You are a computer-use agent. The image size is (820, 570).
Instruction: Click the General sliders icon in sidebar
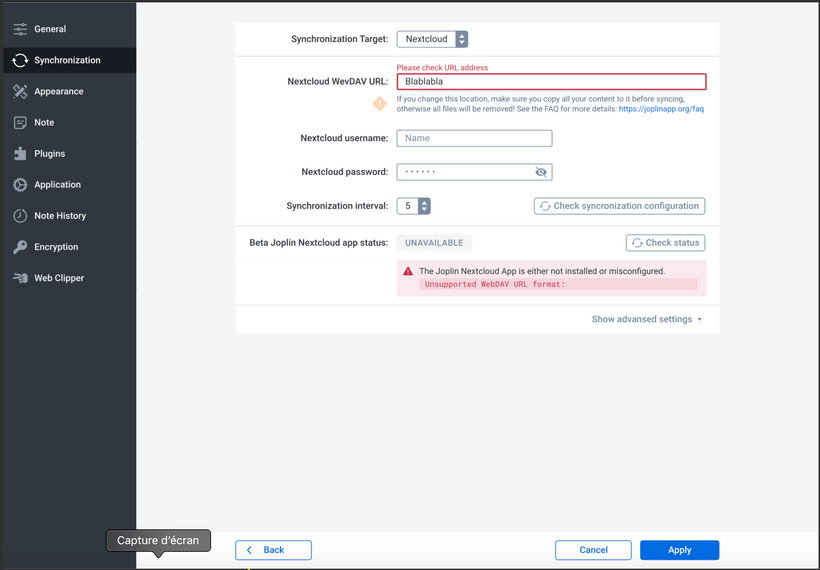coord(20,29)
